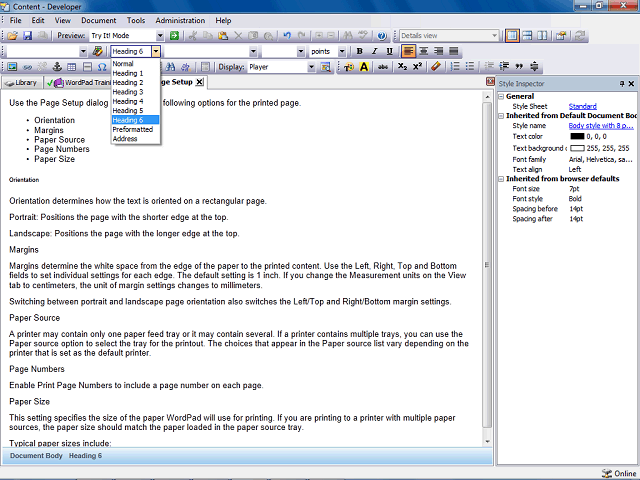Open help with the question mark icon
Image resolution: width=640 pixels, height=480 pixels.
point(382,36)
